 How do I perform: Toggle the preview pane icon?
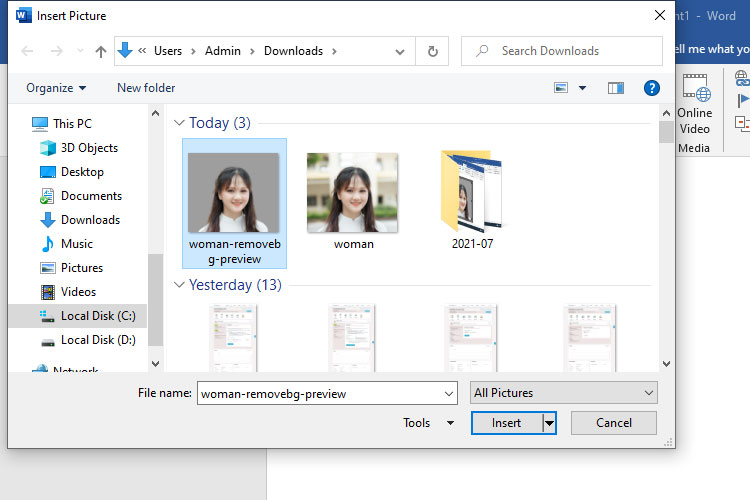point(616,88)
